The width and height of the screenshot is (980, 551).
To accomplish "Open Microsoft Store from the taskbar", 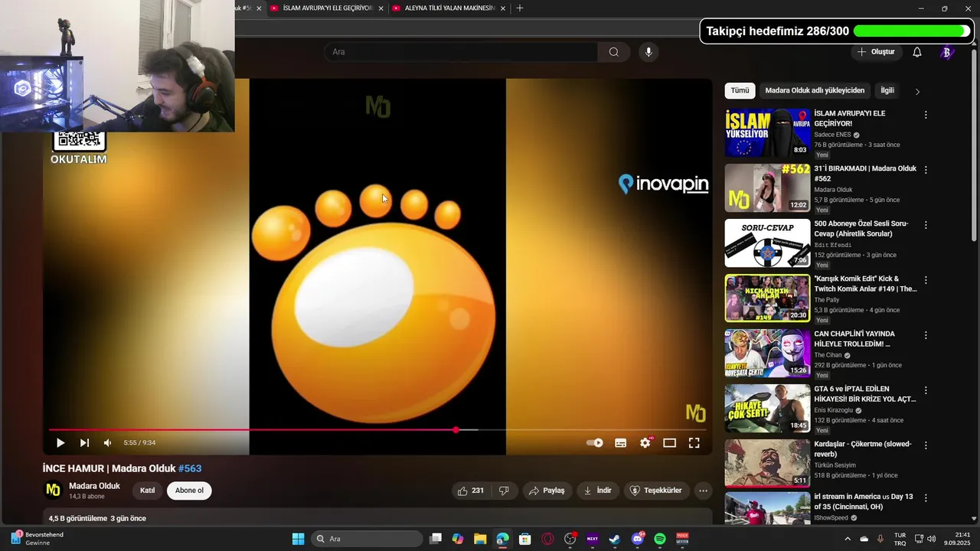I will point(524,539).
